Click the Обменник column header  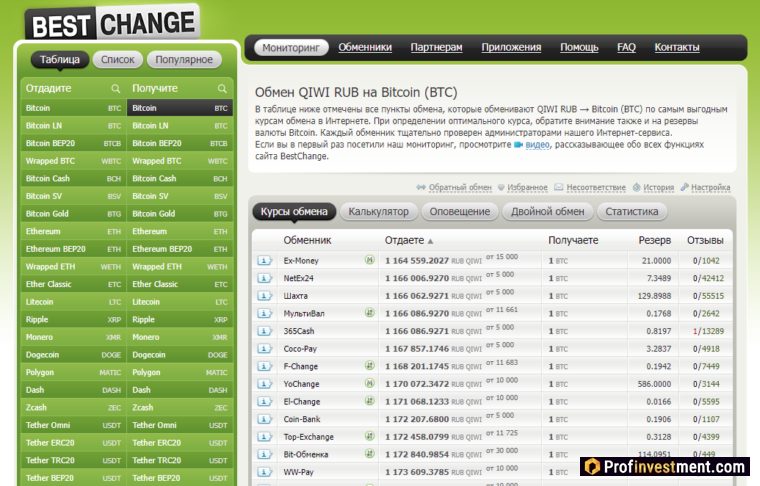coord(307,240)
